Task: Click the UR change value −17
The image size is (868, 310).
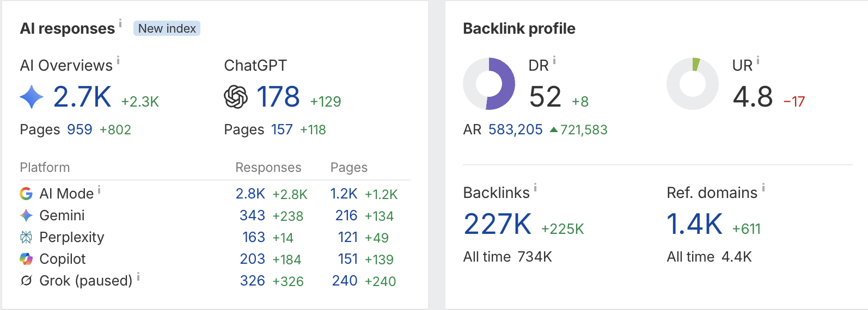Action: coord(794,102)
